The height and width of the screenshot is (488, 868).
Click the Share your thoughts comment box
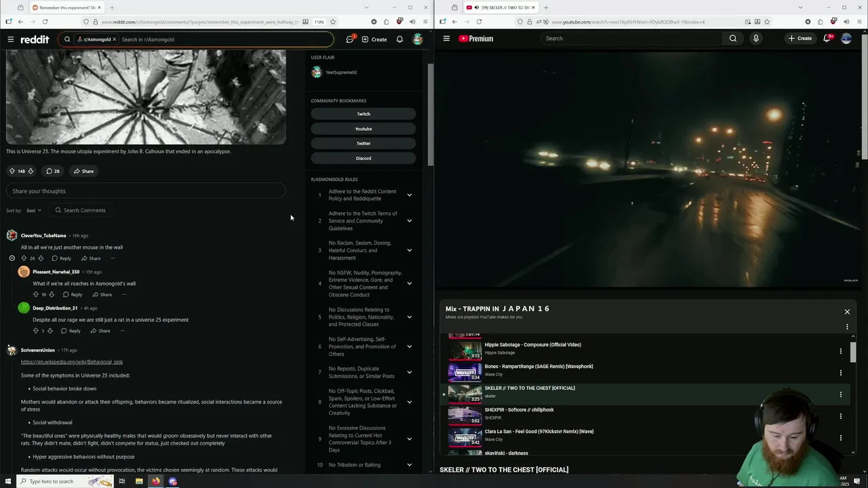(146, 191)
